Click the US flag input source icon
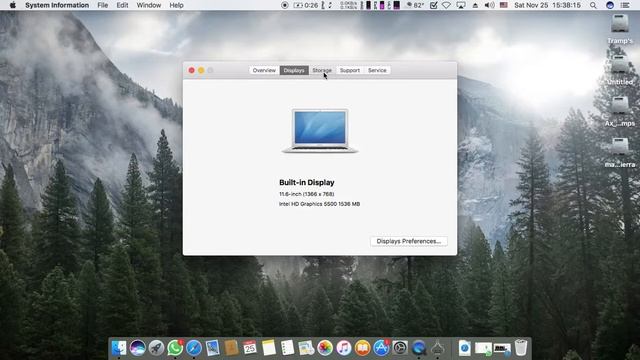Screen dimensions: 640x360 504,5
